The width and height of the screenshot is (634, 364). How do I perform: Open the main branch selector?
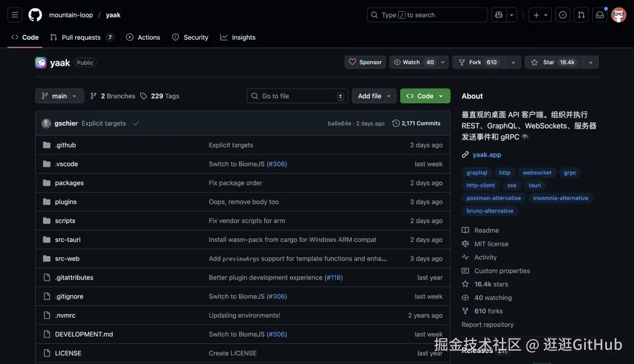[x=59, y=96]
